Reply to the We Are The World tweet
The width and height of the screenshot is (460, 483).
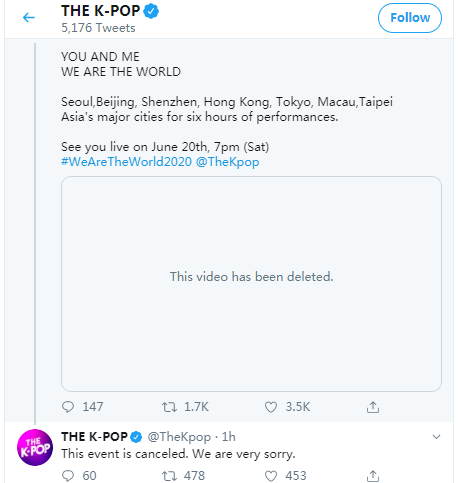68,407
